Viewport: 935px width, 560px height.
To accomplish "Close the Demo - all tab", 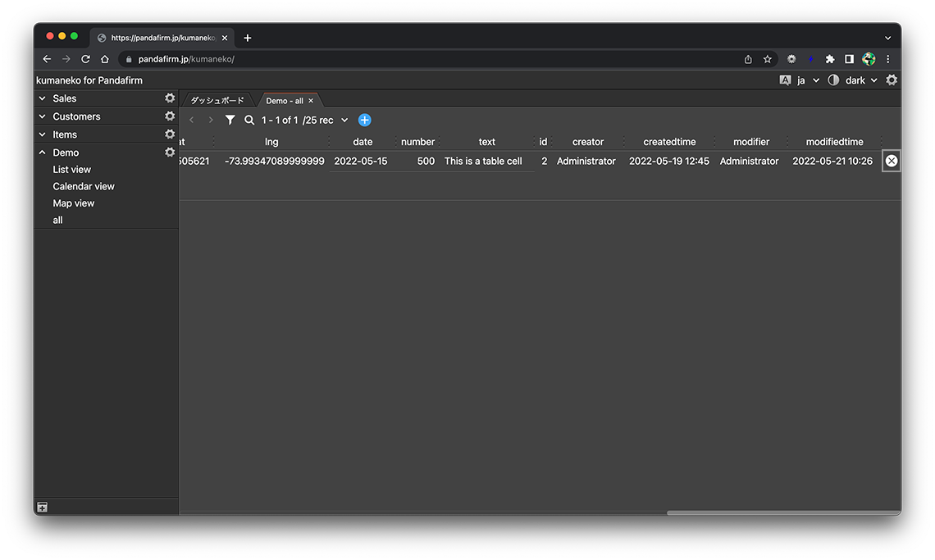I will coord(311,101).
